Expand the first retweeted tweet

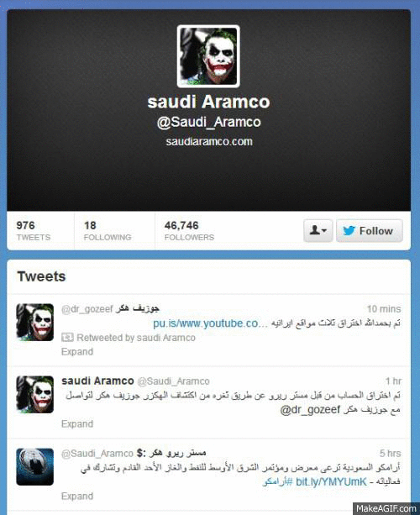tap(77, 352)
